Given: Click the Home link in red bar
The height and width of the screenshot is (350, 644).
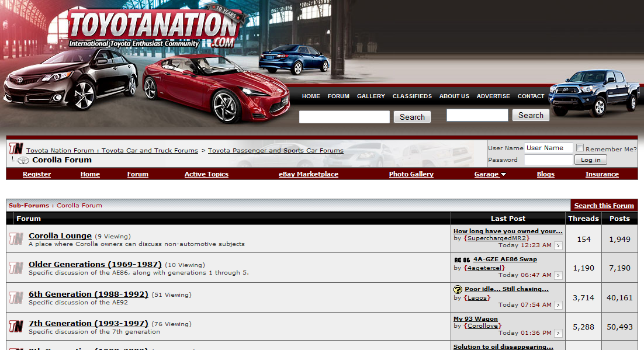Looking at the screenshot, I should click(90, 174).
